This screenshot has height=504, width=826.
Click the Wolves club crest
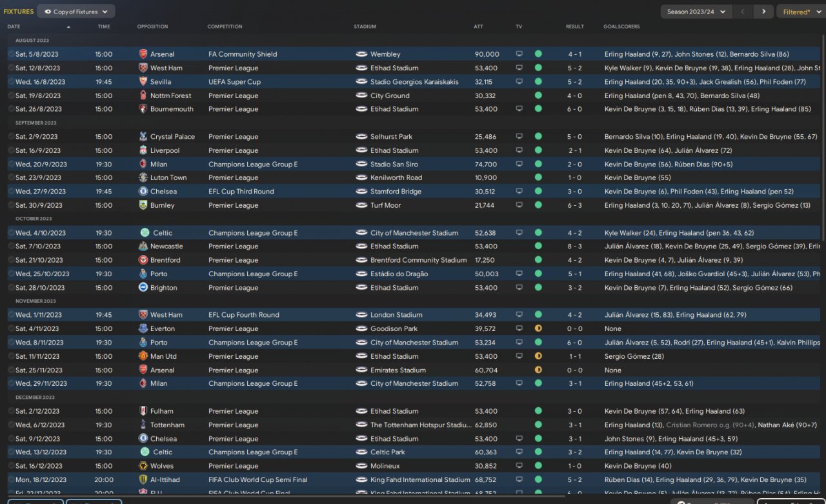click(143, 466)
